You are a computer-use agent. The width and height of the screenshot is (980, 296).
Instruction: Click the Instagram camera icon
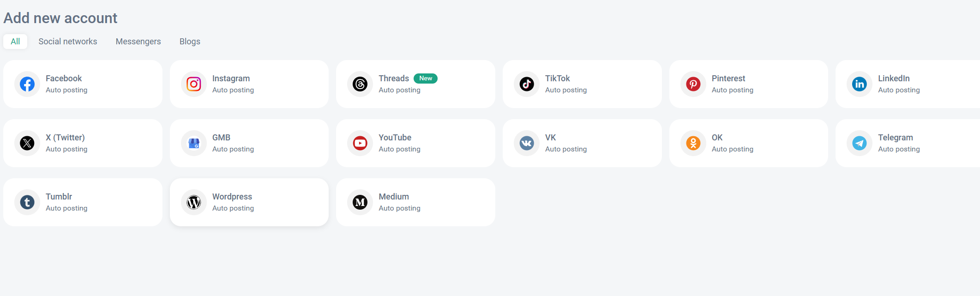point(194,84)
